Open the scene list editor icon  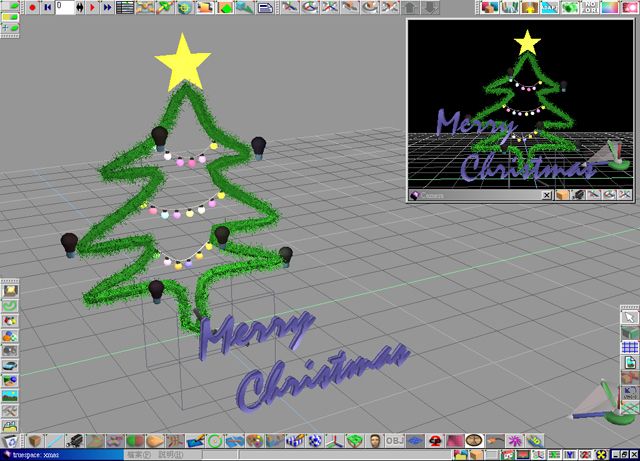pyautogui.click(x=124, y=7)
